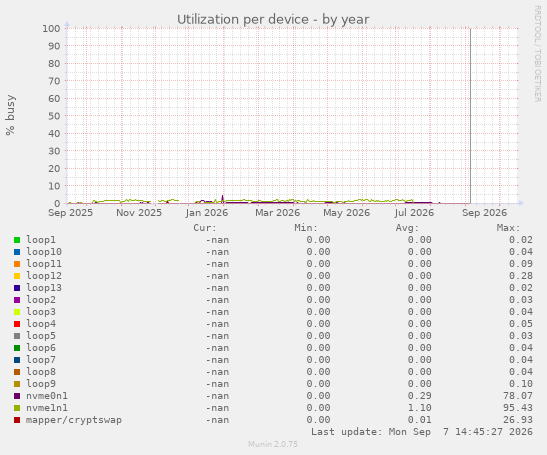Viewport: 547px width, 455px height.
Task: Click the 100 y-axis tick label
Action: [51, 28]
